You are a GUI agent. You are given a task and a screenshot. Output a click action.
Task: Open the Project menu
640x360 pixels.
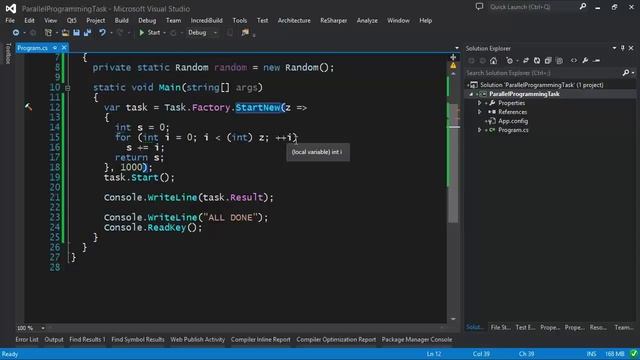point(96,20)
